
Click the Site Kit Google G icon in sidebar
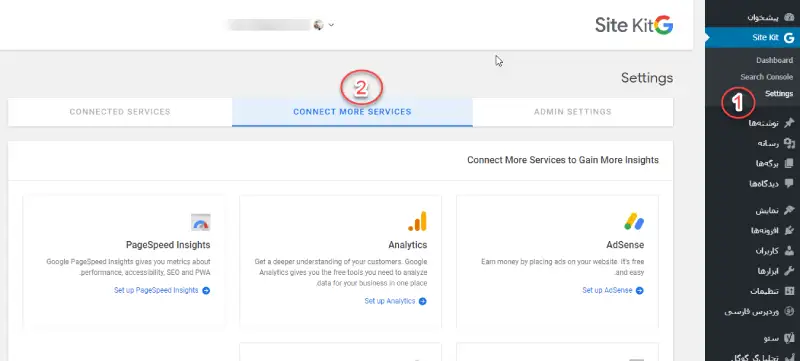[789, 38]
